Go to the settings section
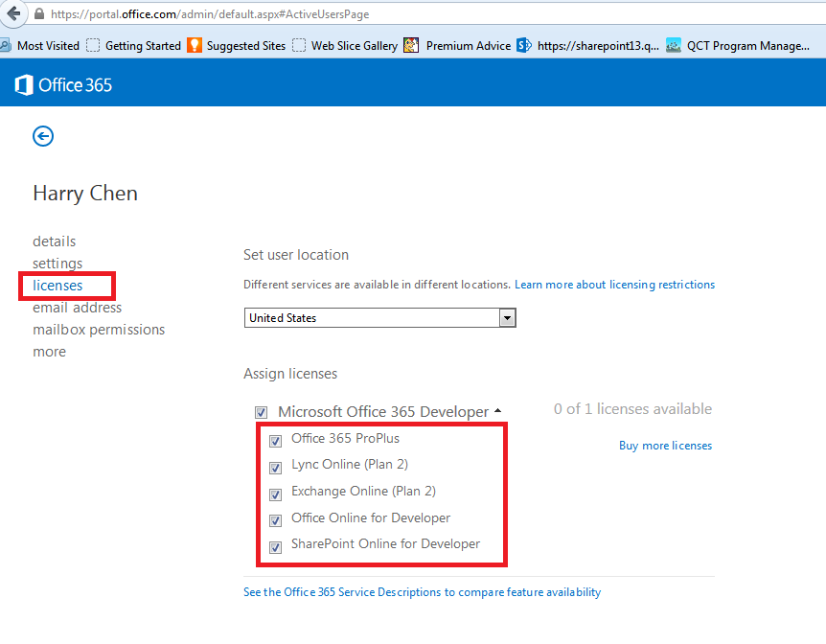This screenshot has height=644, width=826. coord(57,264)
